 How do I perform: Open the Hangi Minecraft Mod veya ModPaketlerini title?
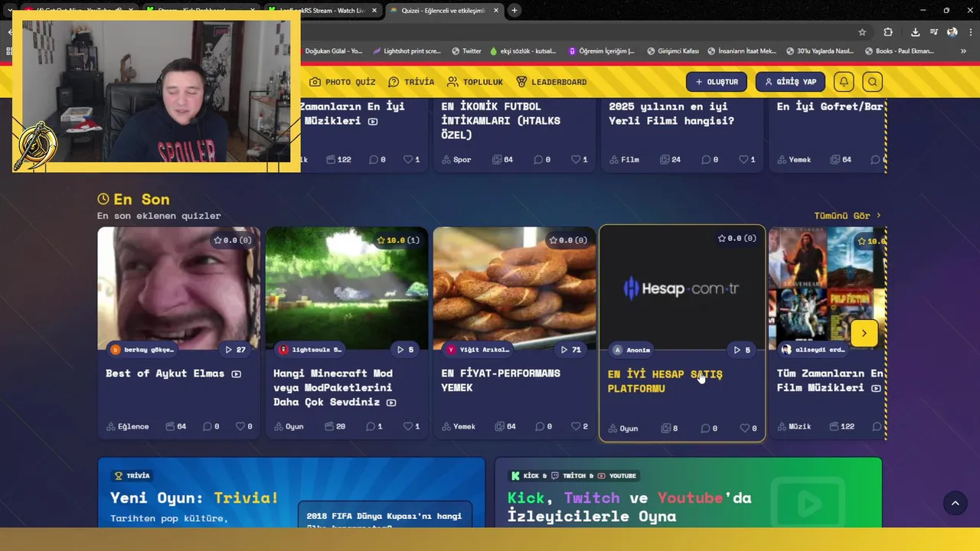[x=335, y=387]
